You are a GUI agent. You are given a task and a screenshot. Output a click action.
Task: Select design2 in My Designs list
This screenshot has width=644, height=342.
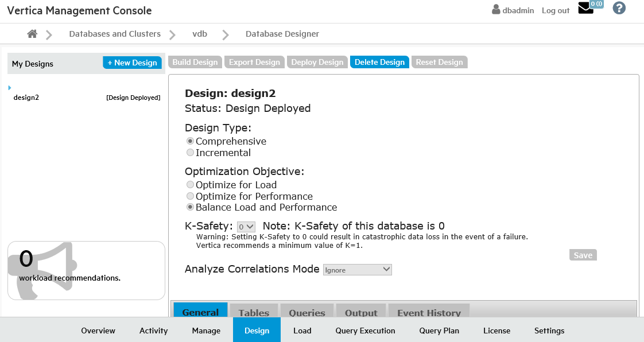click(x=26, y=98)
